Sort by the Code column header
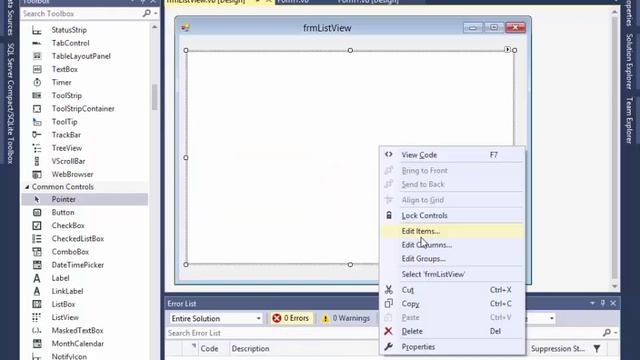 pyautogui.click(x=209, y=349)
